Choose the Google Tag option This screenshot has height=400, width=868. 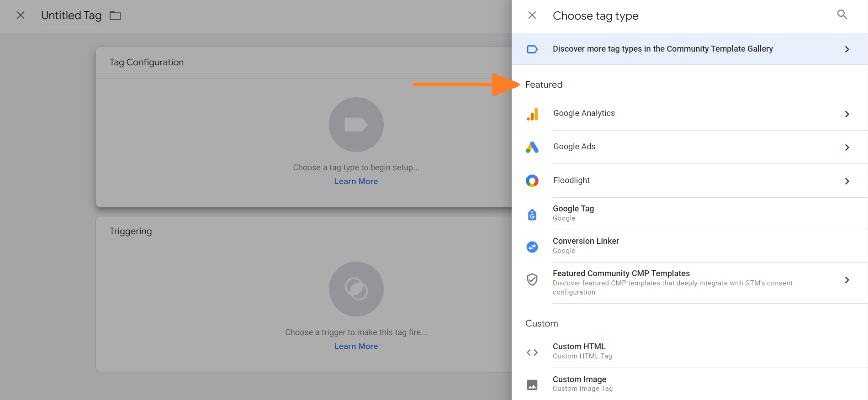point(690,214)
